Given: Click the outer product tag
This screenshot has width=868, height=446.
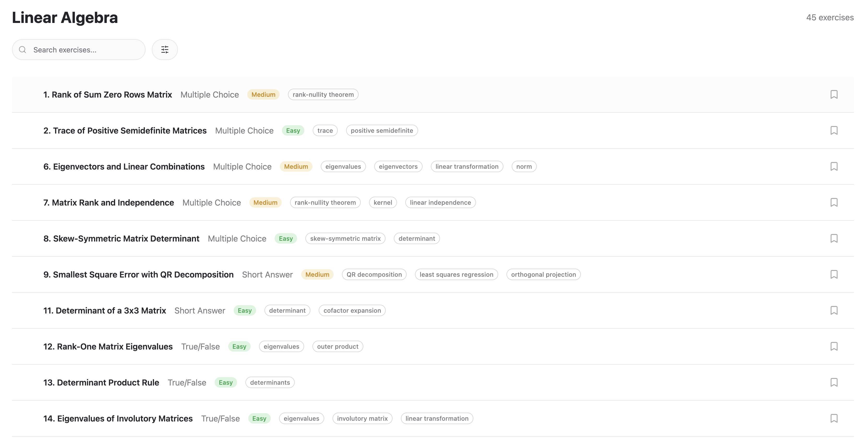Looking at the screenshot, I should point(338,347).
